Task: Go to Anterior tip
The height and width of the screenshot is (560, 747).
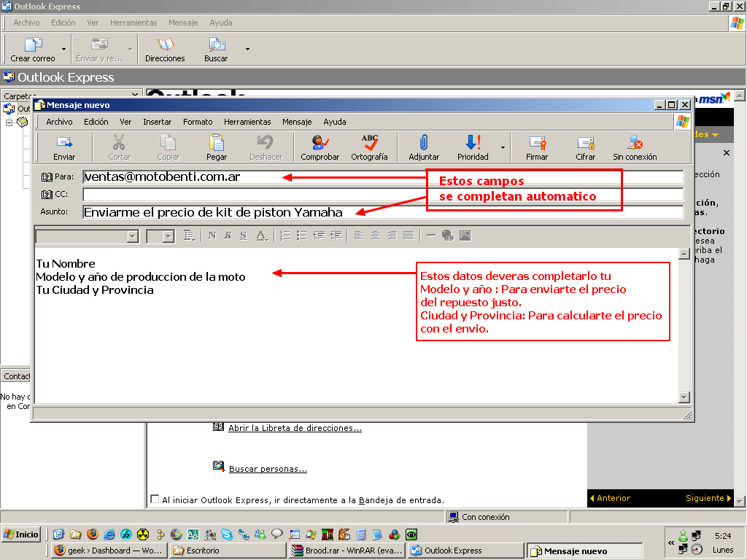Action: (x=611, y=498)
